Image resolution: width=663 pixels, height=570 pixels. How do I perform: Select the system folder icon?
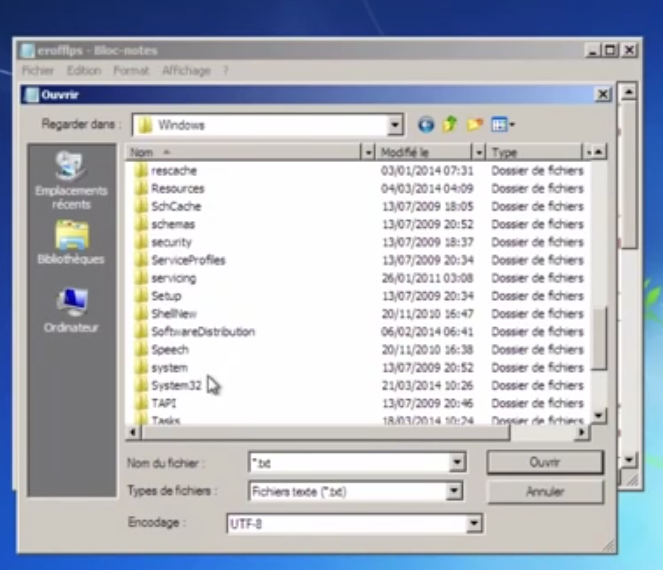click(141, 367)
